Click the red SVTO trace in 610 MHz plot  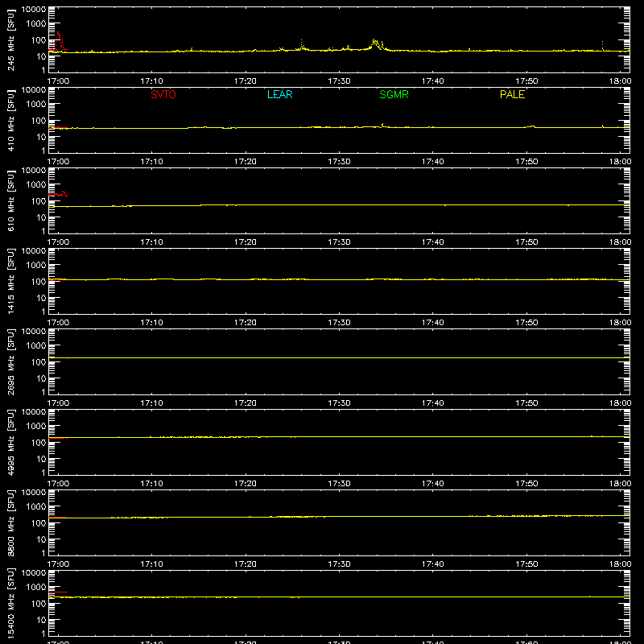(x=58, y=194)
